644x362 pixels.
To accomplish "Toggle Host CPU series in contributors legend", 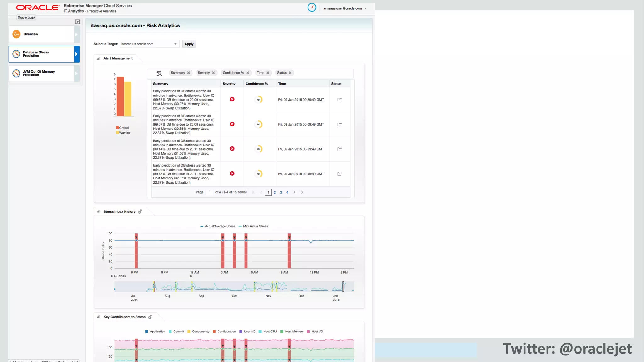I will point(268,332).
